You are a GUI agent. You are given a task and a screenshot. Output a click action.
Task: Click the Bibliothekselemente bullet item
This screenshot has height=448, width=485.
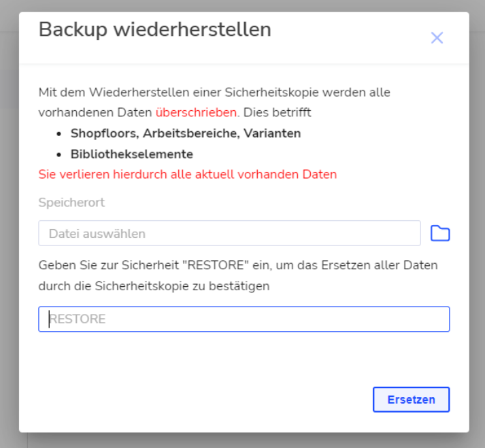[132, 154]
